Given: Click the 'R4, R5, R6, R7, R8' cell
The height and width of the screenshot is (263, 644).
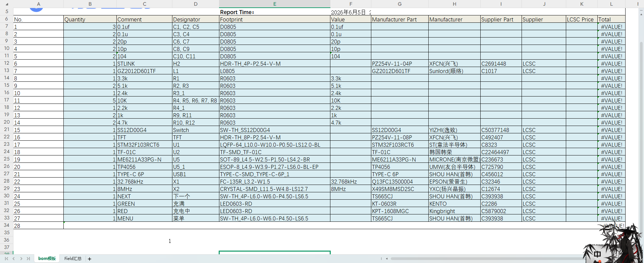Looking at the screenshot, I should tap(196, 101).
